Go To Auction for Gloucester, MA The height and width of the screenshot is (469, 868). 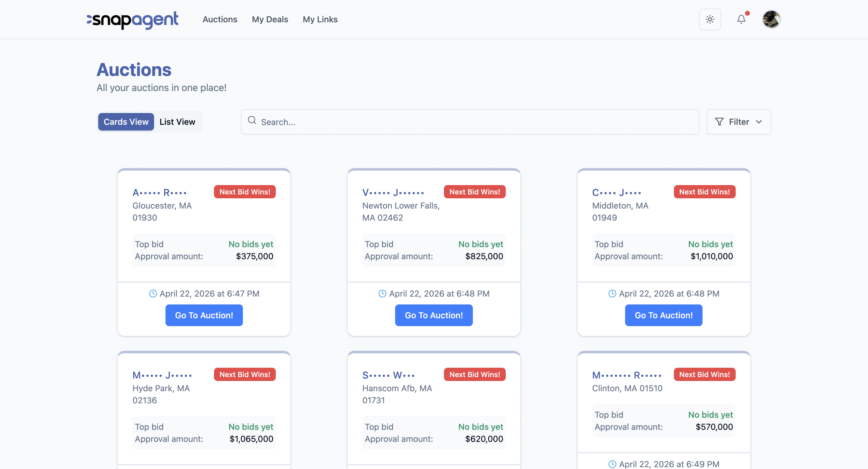click(204, 315)
